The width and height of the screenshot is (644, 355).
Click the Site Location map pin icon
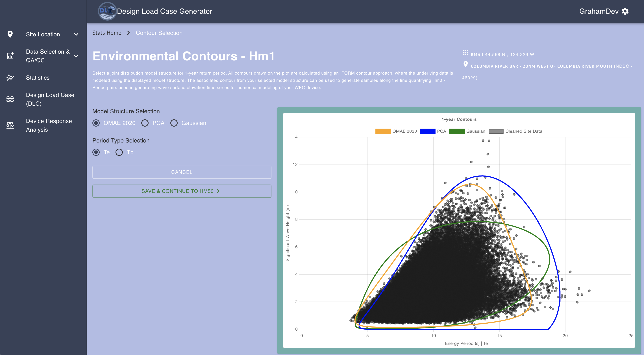click(10, 34)
